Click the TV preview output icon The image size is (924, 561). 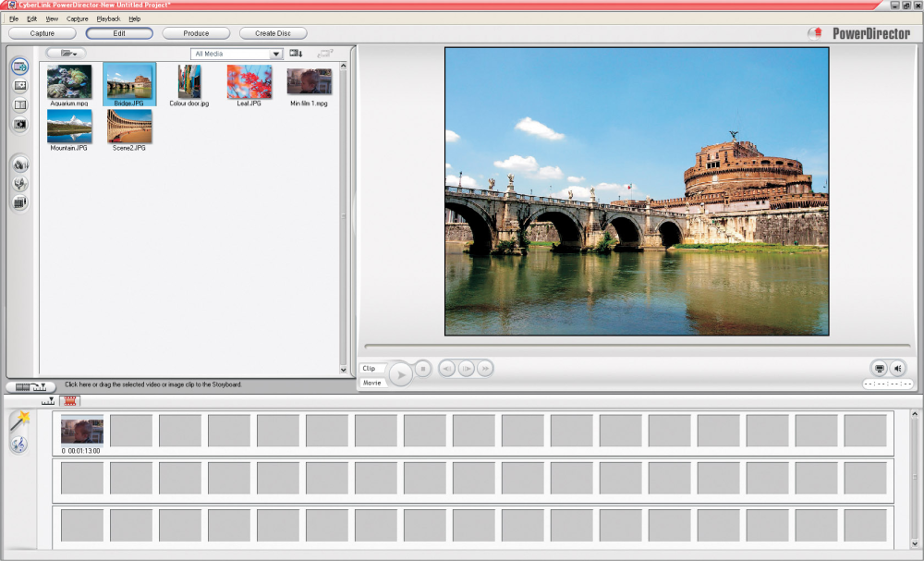click(x=879, y=368)
